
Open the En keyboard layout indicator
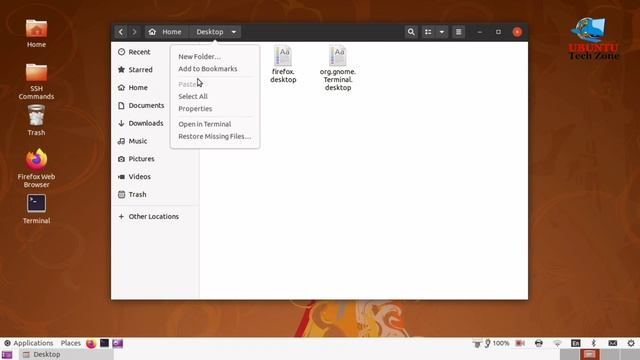[x=576, y=343]
